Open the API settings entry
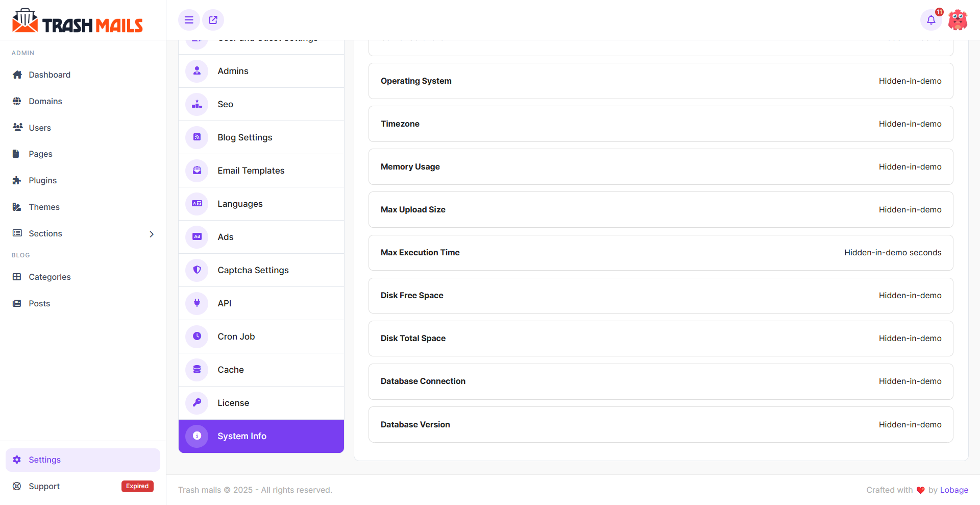Viewport: 980px width, 505px height. pos(224,303)
